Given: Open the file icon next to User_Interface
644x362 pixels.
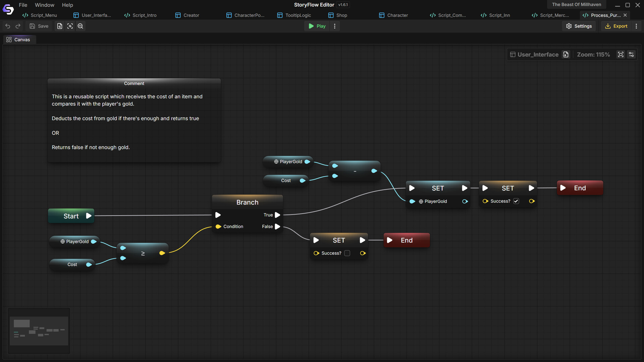Looking at the screenshot, I should click(566, 55).
